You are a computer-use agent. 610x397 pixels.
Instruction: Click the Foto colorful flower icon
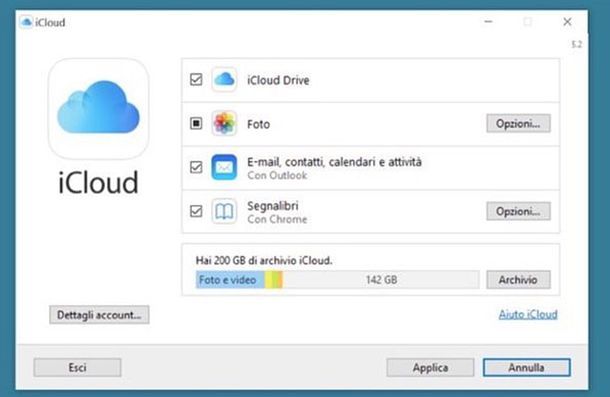coord(224,123)
